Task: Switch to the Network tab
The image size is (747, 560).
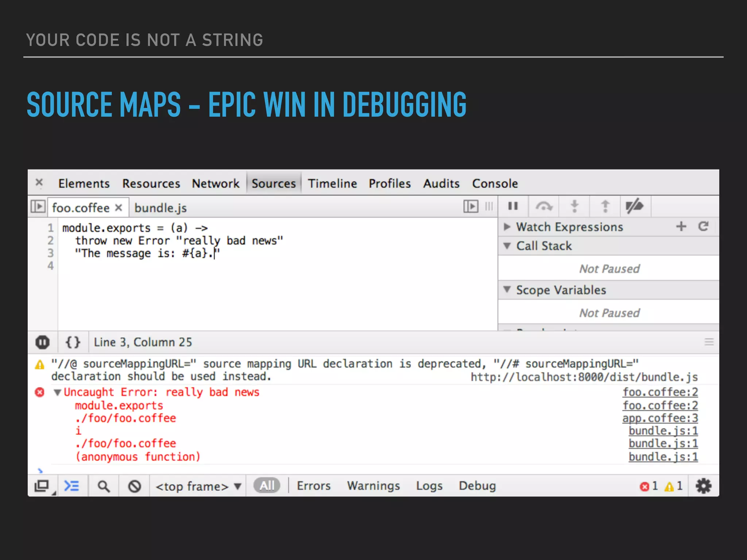Action: (x=216, y=183)
